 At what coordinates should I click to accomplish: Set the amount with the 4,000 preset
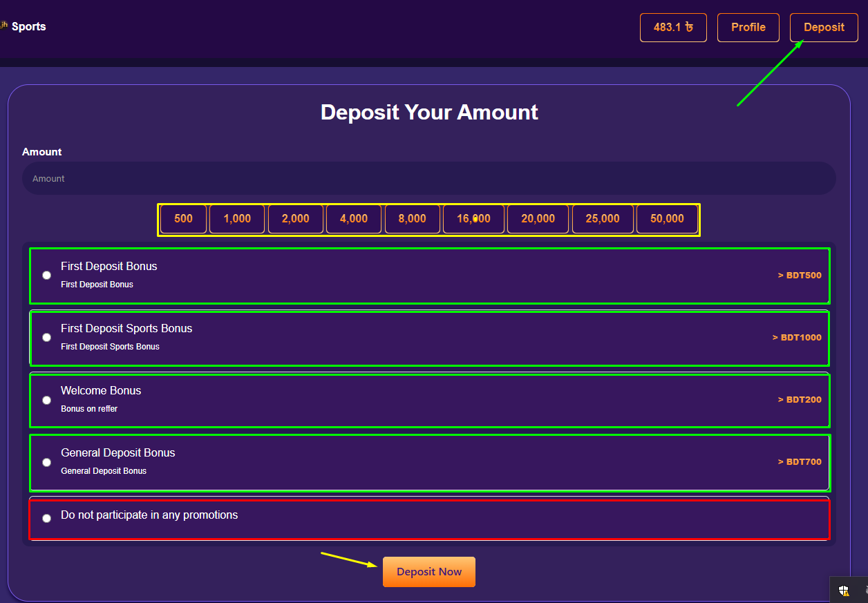coord(353,219)
